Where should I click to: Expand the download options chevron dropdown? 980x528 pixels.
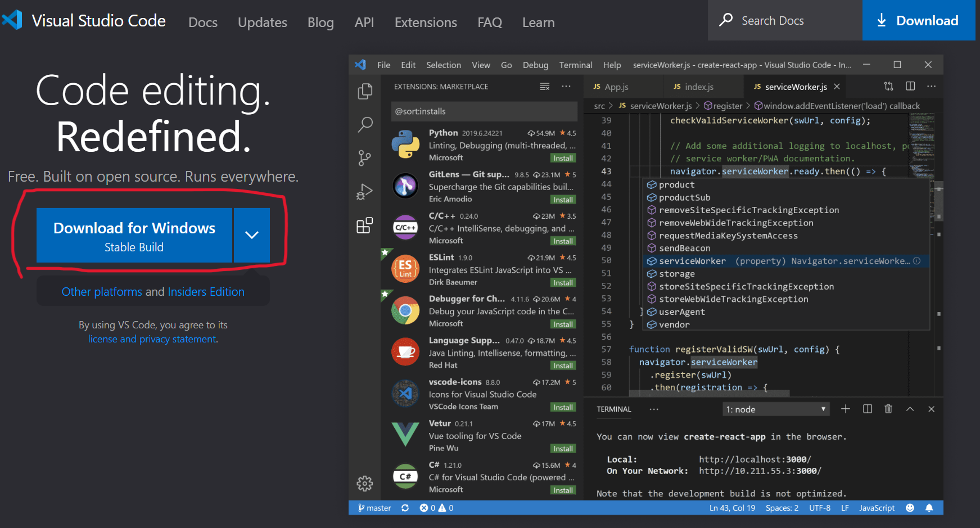pos(252,236)
